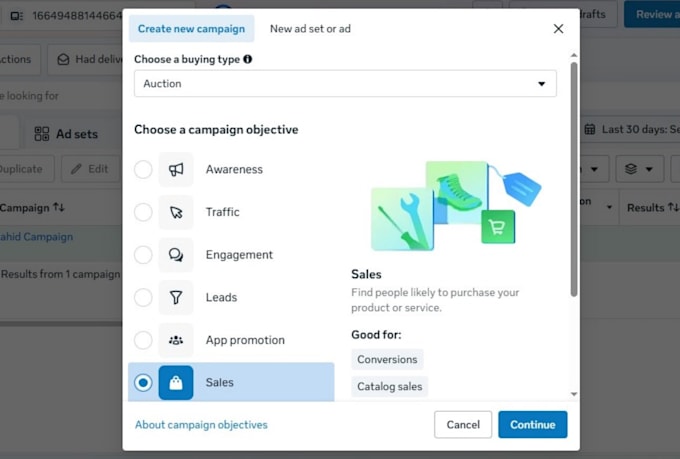The height and width of the screenshot is (459, 680).
Task: Sort by the Results column header
Action: [x=653, y=208]
